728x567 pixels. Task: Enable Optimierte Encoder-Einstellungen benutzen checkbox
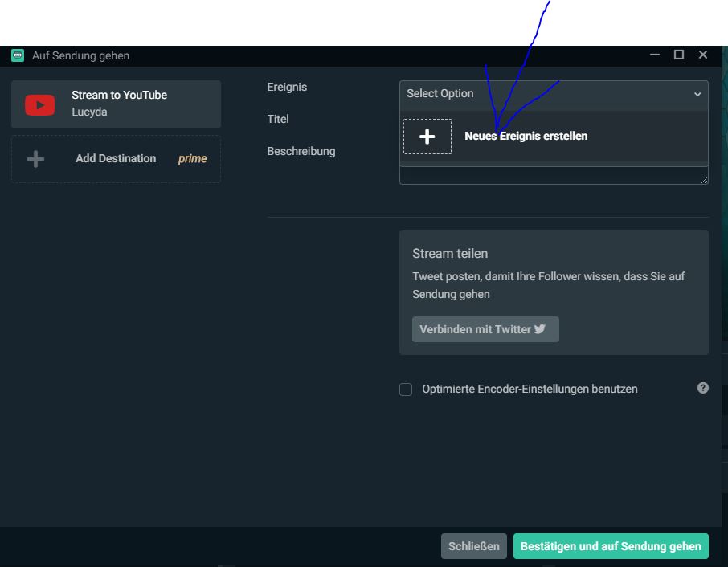[406, 390]
